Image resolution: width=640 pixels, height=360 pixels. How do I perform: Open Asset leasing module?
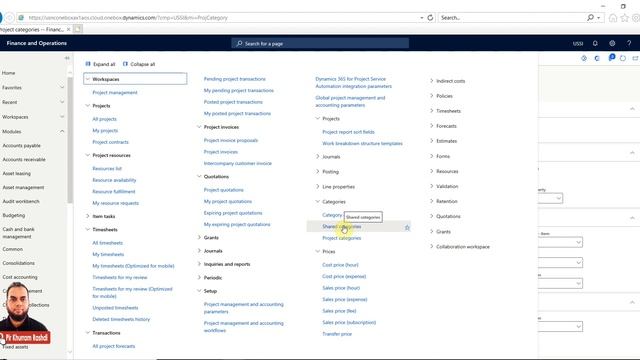pyautogui.click(x=17, y=173)
